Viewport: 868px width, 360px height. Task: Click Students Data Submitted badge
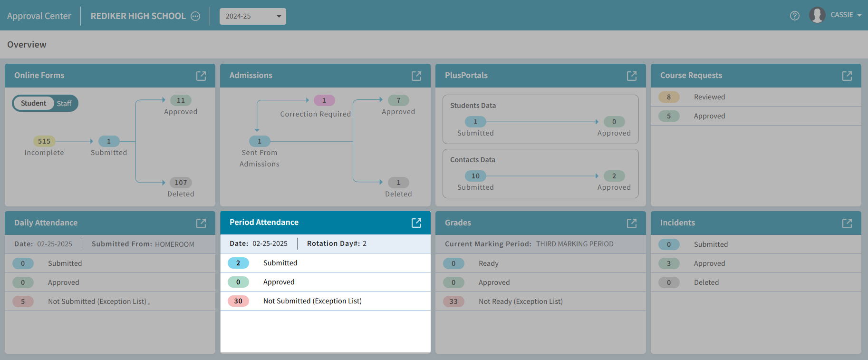click(x=475, y=122)
